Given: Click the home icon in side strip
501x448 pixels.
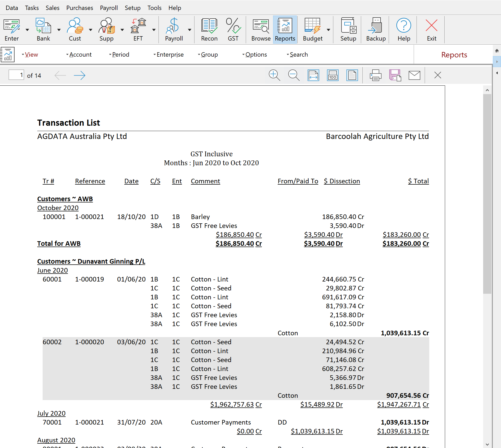Looking at the screenshot, I should [x=497, y=51].
